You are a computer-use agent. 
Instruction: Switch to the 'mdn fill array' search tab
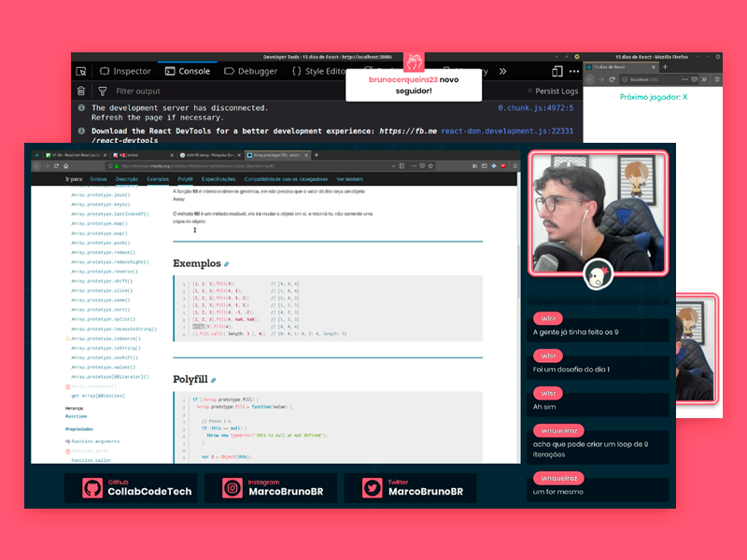(x=209, y=155)
